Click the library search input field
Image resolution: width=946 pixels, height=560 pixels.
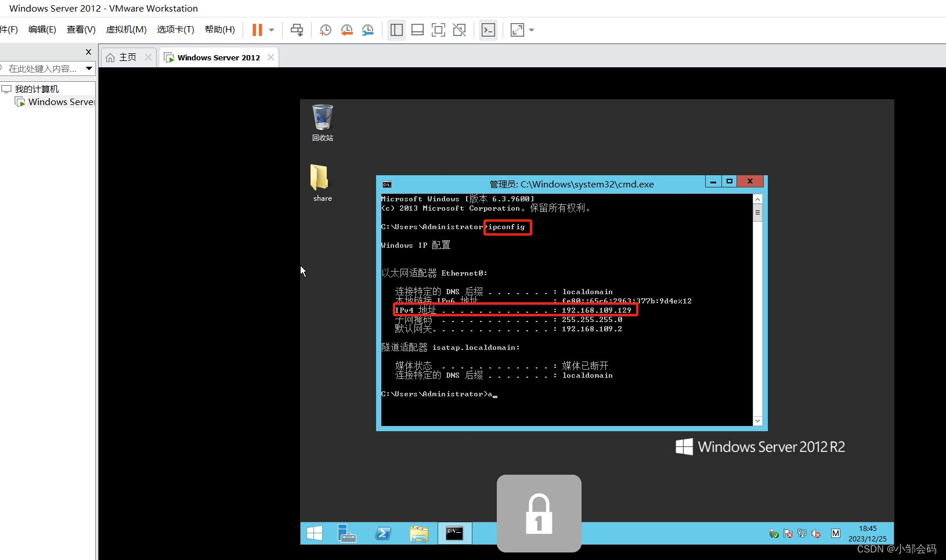[43, 68]
